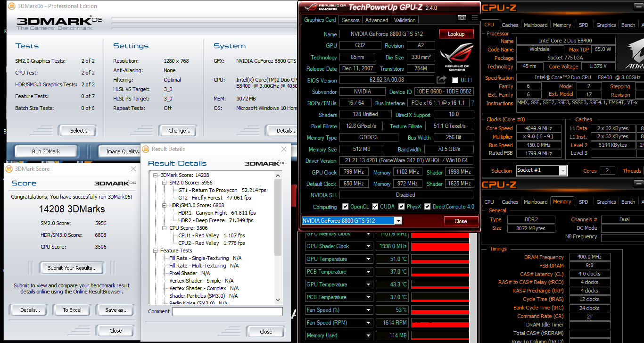Collapse the SM2.0 Score: 5956 tree node
The image size is (644, 343).
click(x=165, y=183)
